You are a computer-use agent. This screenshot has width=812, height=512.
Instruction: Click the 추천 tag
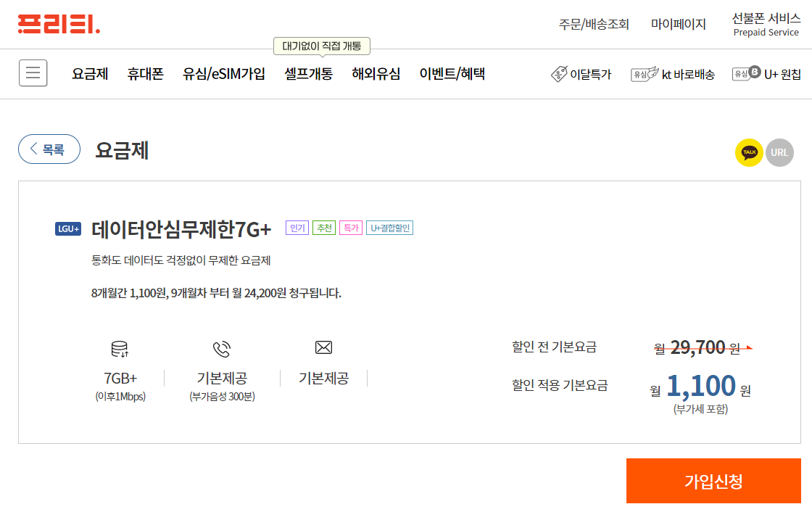[x=324, y=228]
